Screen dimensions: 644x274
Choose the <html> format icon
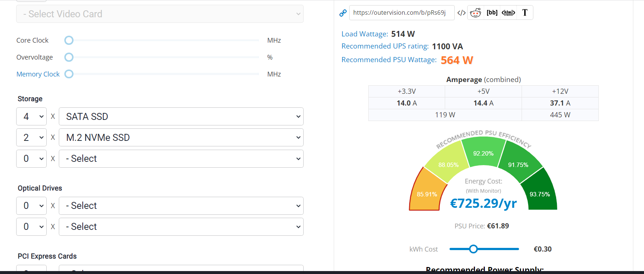pos(508,13)
